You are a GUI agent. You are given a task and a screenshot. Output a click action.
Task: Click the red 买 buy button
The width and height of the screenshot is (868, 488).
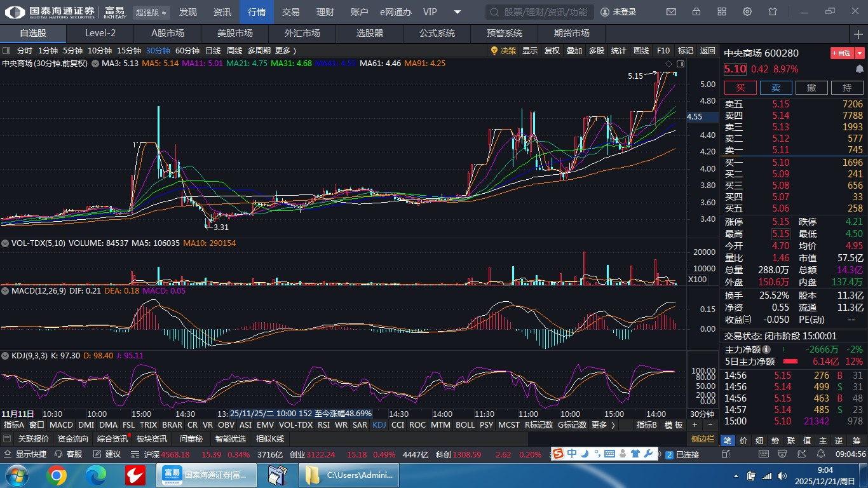[740, 88]
